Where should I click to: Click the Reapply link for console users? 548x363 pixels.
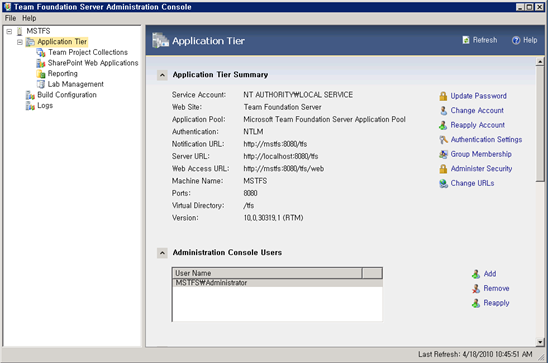tap(496, 303)
